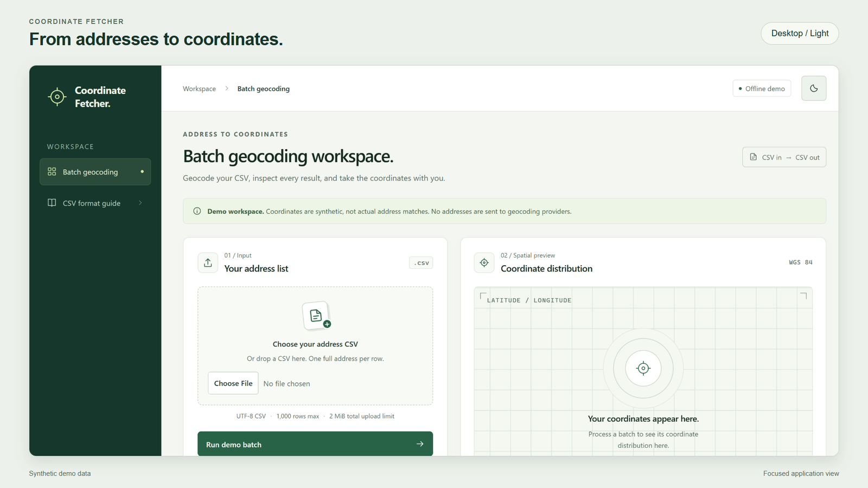868x488 pixels.
Task: Click the center target icon in the map preview
Action: tap(643, 368)
